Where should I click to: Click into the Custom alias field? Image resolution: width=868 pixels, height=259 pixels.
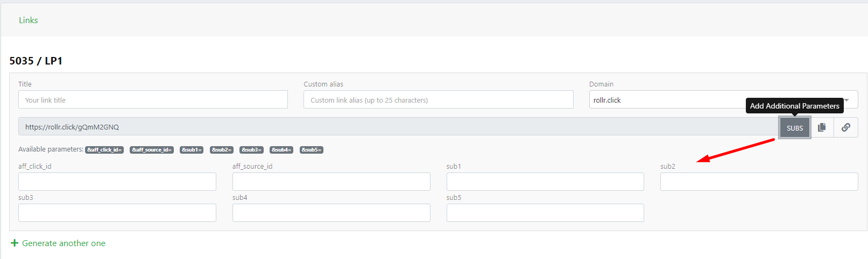click(x=438, y=100)
